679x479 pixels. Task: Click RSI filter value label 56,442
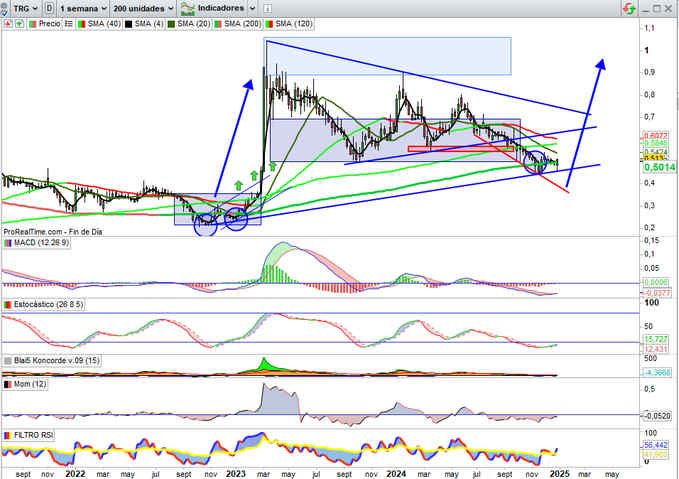coord(656,445)
